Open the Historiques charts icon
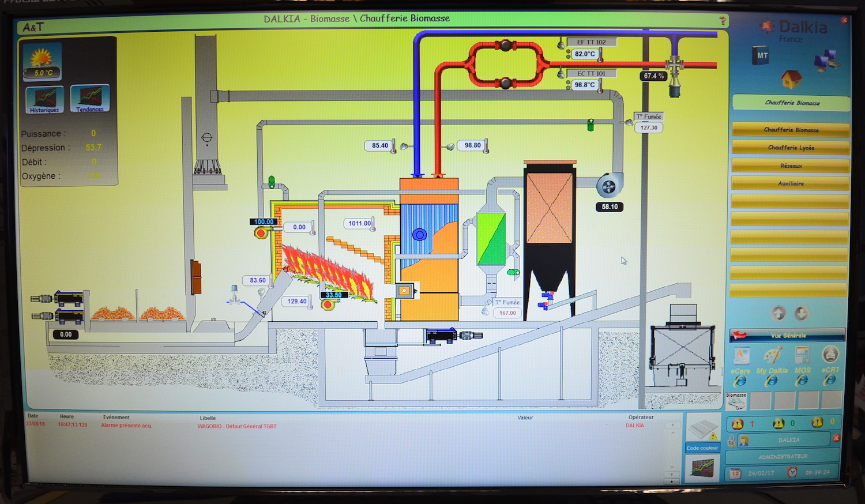 tap(44, 100)
